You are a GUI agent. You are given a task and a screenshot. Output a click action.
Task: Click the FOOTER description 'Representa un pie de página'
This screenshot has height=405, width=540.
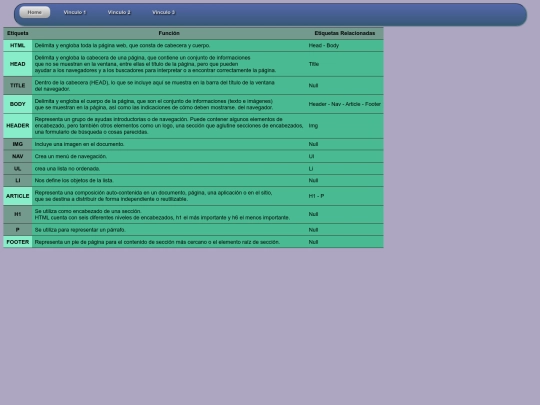pyautogui.click(x=157, y=242)
